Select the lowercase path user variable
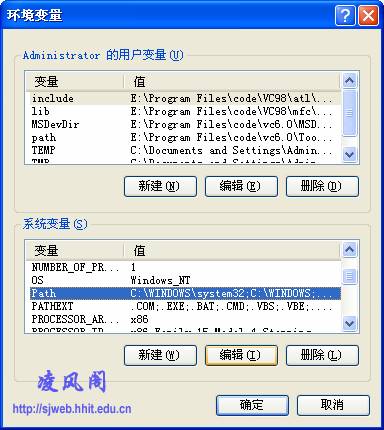Viewport: 384px width, 430px height. click(x=186, y=137)
